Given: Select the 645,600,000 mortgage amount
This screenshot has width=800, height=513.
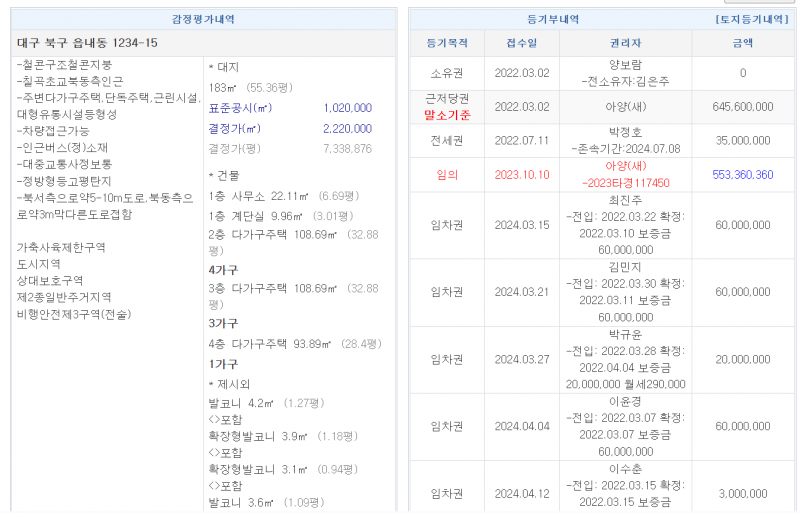Looking at the screenshot, I should [742, 107].
